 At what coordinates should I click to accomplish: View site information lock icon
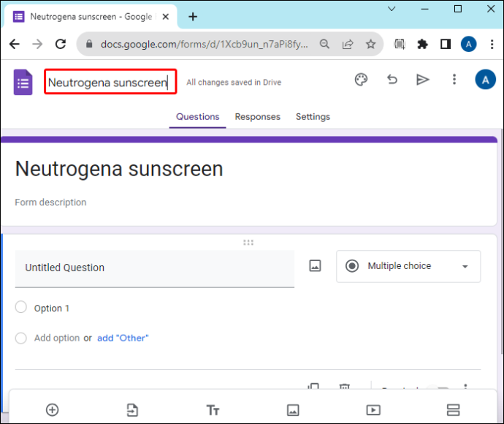[x=89, y=44]
